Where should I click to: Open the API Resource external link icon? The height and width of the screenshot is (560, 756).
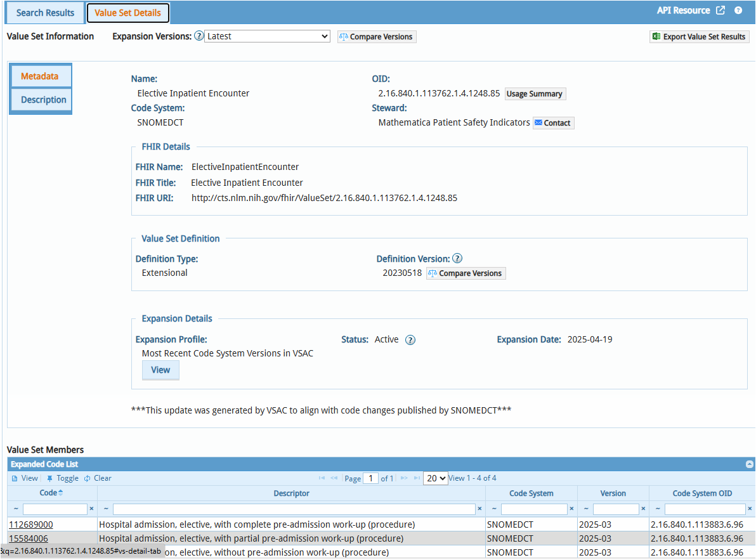(720, 11)
